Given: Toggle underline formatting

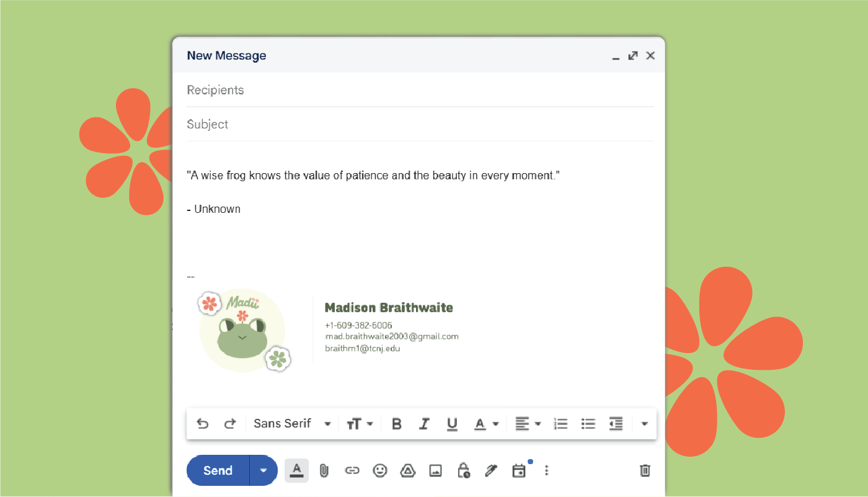Looking at the screenshot, I should click(x=452, y=424).
